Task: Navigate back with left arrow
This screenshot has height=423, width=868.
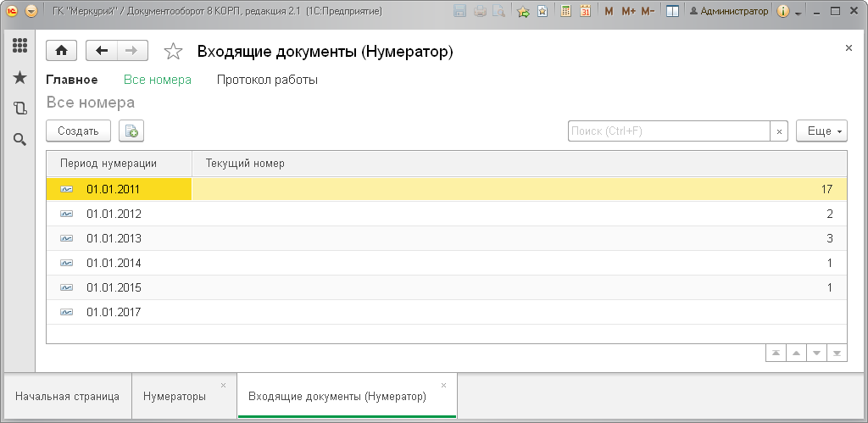Action: pos(102,51)
